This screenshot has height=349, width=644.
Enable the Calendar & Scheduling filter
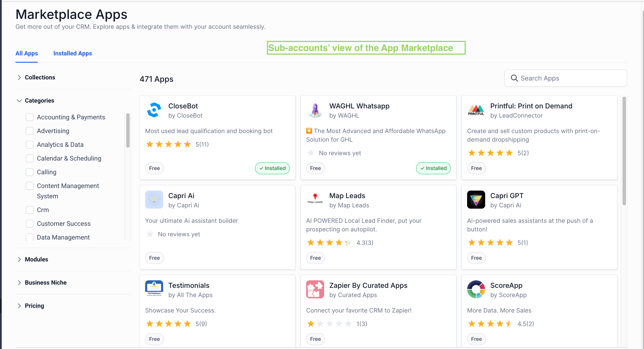point(29,158)
